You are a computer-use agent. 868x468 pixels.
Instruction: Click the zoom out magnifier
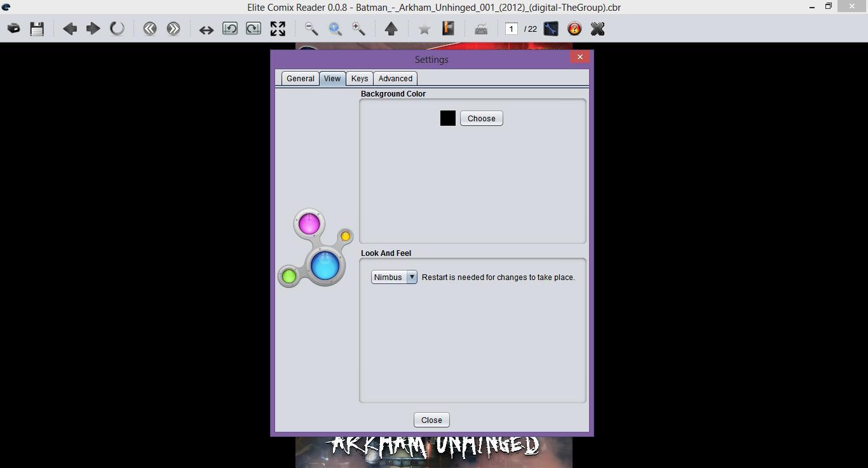click(311, 29)
